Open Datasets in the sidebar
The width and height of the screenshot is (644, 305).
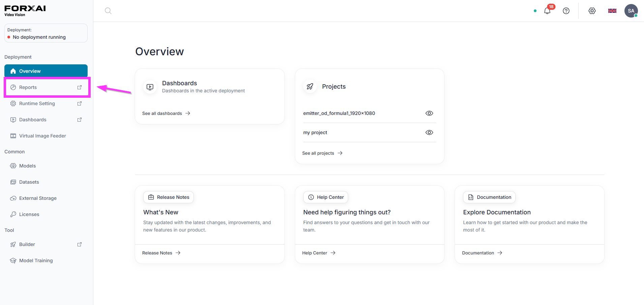tap(46, 182)
